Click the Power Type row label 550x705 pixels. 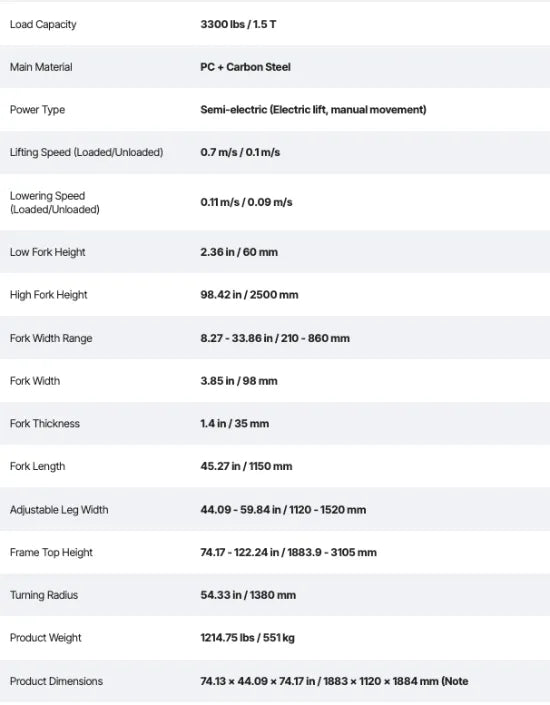tap(37, 110)
